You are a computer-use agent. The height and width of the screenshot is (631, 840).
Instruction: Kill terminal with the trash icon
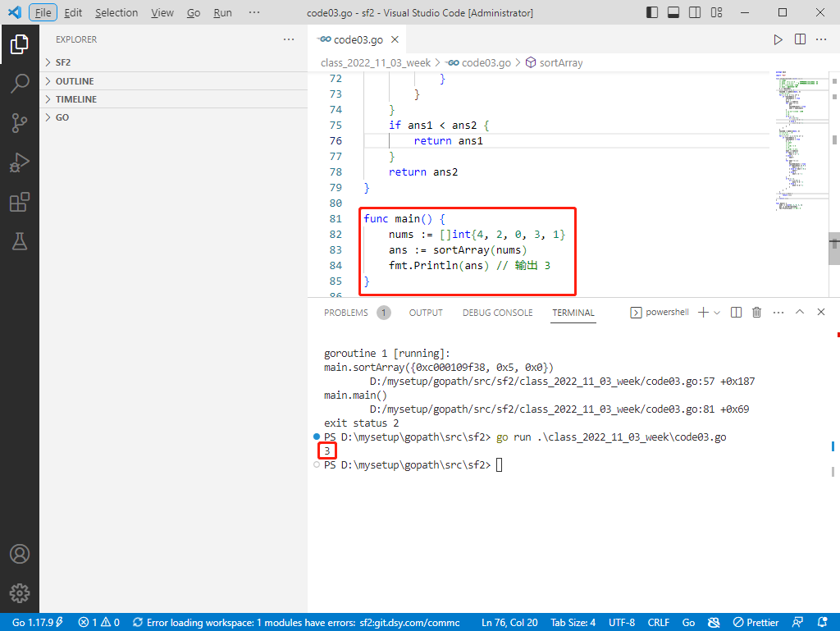(756, 313)
